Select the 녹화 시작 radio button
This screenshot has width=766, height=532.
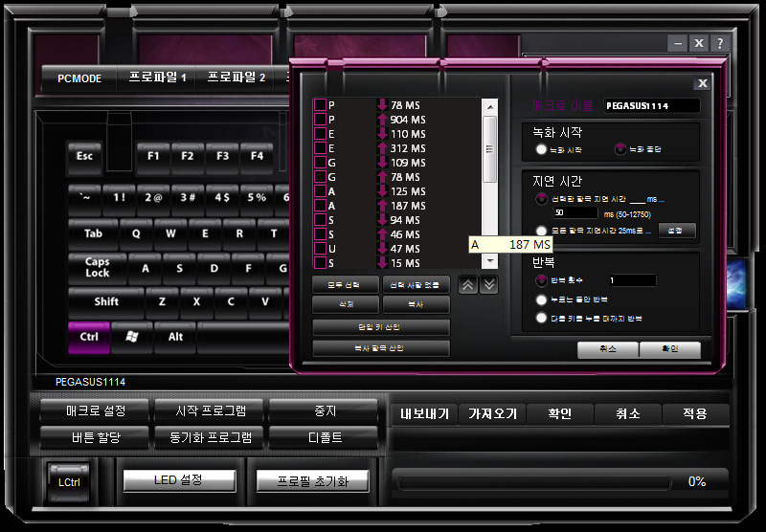541,149
